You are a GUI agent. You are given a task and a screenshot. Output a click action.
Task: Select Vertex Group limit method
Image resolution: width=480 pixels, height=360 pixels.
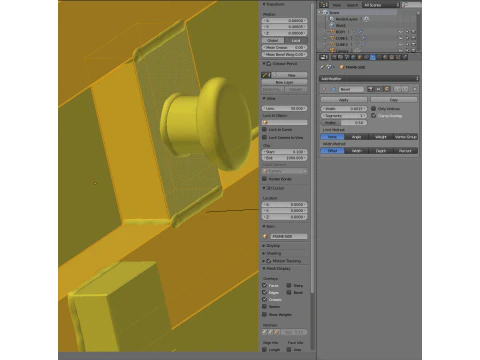[405, 137]
